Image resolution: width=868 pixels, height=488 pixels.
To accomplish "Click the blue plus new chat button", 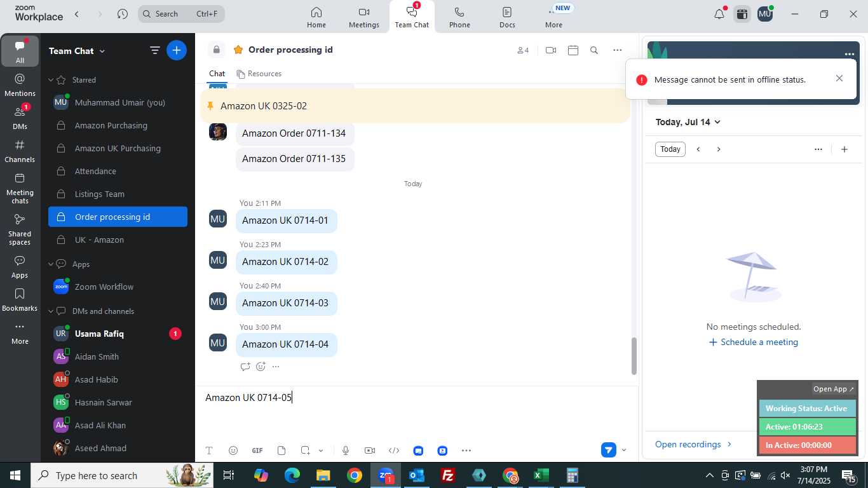I will pyautogui.click(x=177, y=50).
